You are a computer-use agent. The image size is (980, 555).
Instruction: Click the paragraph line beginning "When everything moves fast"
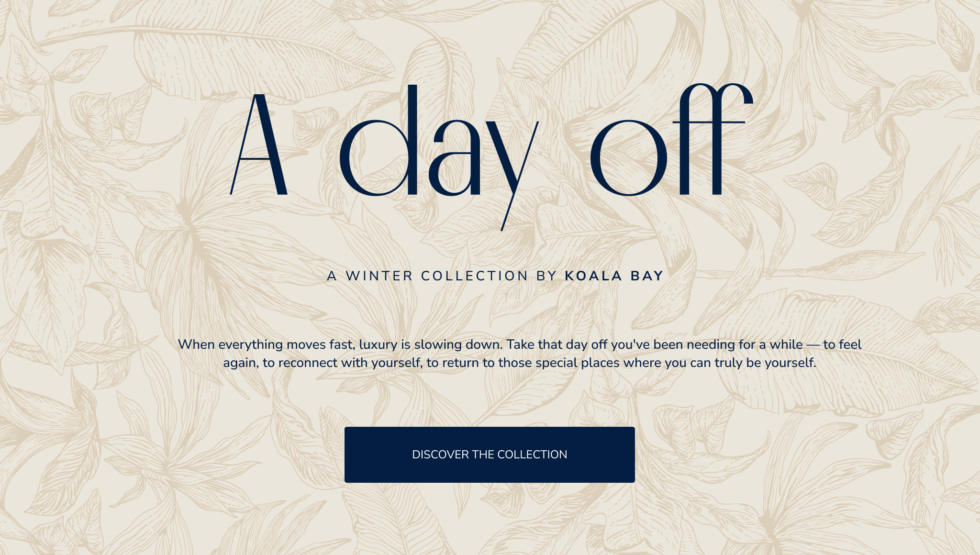click(x=519, y=344)
